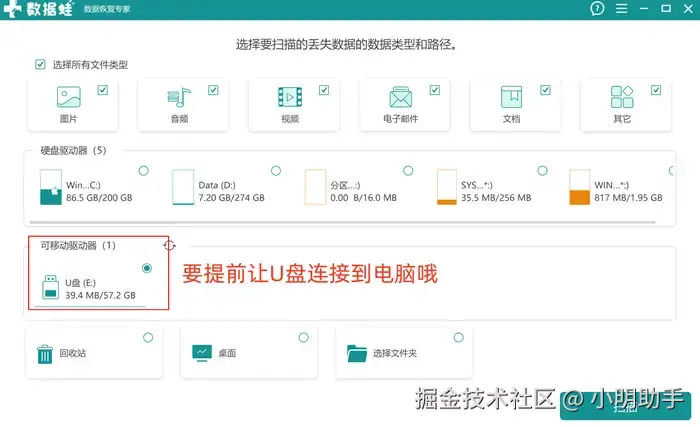Image resolution: width=700 pixels, height=427 pixels.
Task: Close the 数据蛙 window
Action: [688, 8]
